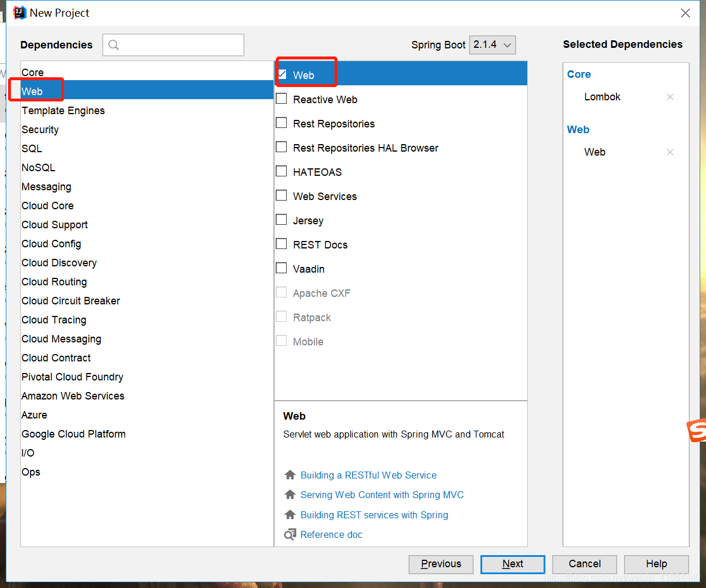Tick Rest Repositories HAL Browser checkbox

281,147
